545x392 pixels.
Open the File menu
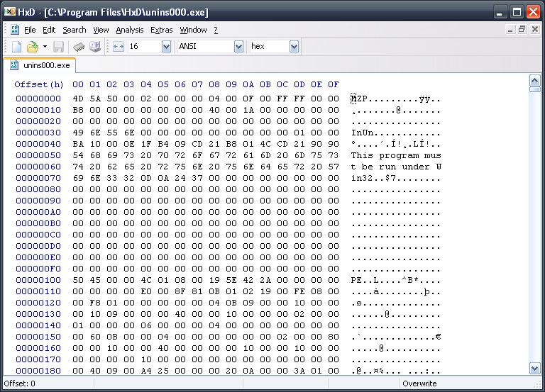click(30, 30)
